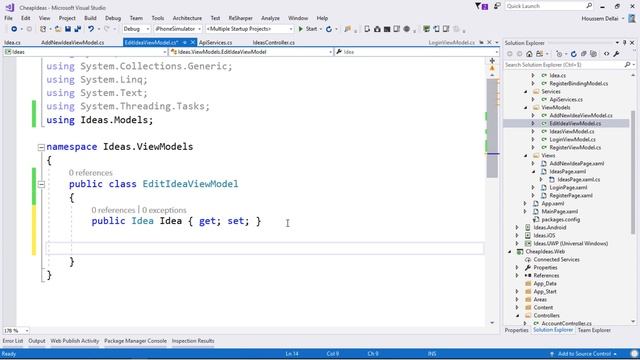Click the Properties wrench in Solution Explorer
Viewport: 640px width, 360px height.
pyautogui.click(x=616, y=54)
